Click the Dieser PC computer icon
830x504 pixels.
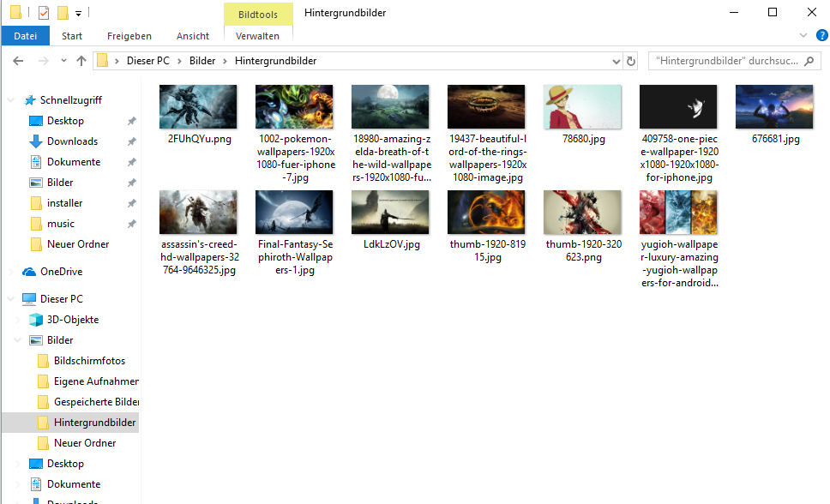pyautogui.click(x=29, y=299)
